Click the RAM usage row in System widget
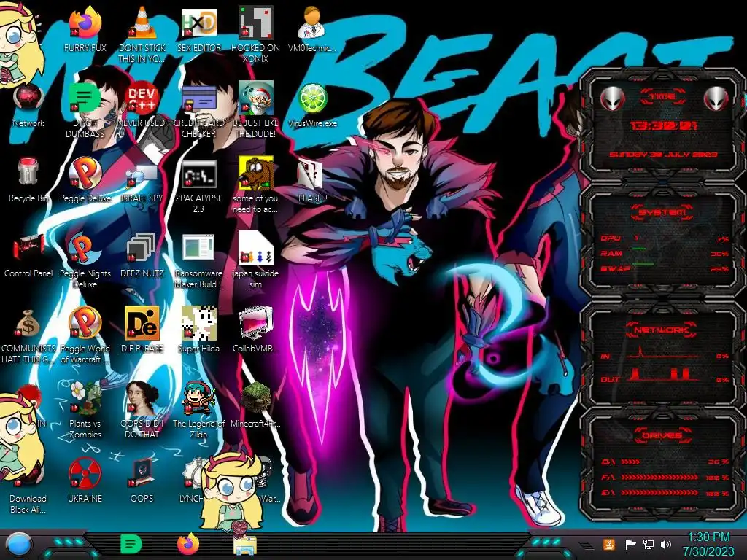The height and width of the screenshot is (560, 747). (x=665, y=254)
